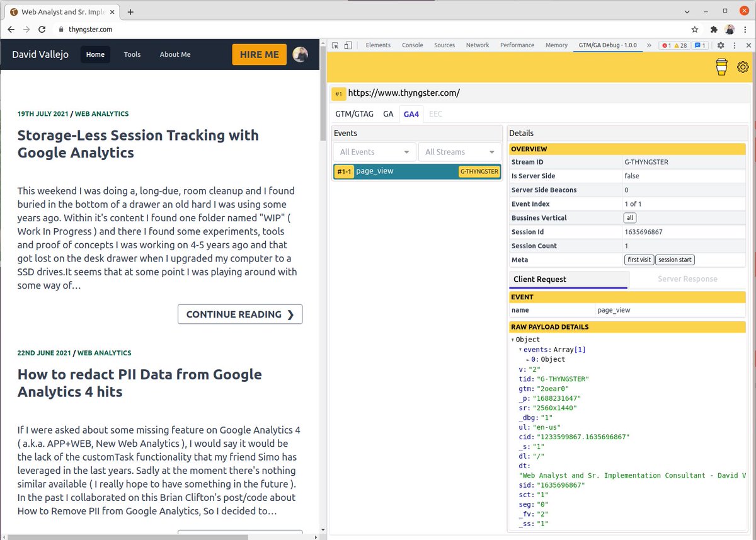Open the DevTools customize kebab menu
The height and width of the screenshot is (540, 756).
(x=734, y=45)
